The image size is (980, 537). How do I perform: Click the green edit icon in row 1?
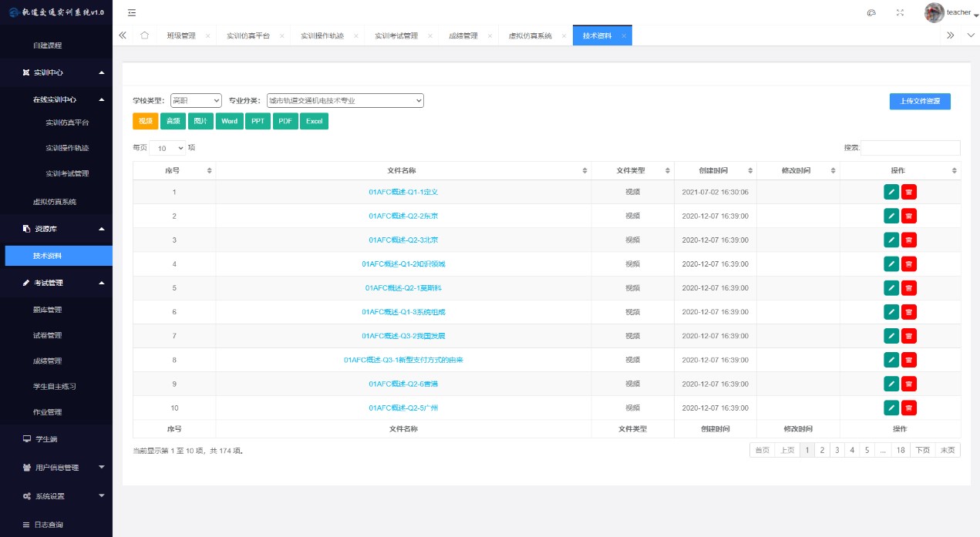pyautogui.click(x=891, y=192)
